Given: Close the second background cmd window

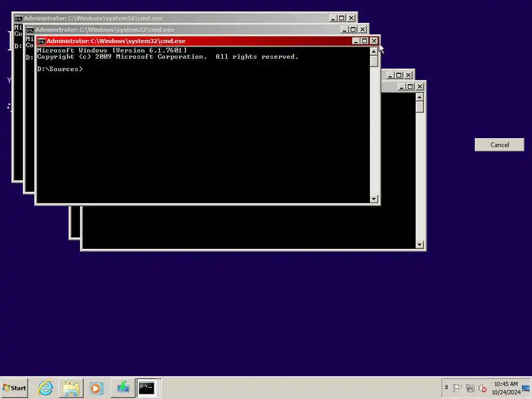Looking at the screenshot, I should (362, 30).
